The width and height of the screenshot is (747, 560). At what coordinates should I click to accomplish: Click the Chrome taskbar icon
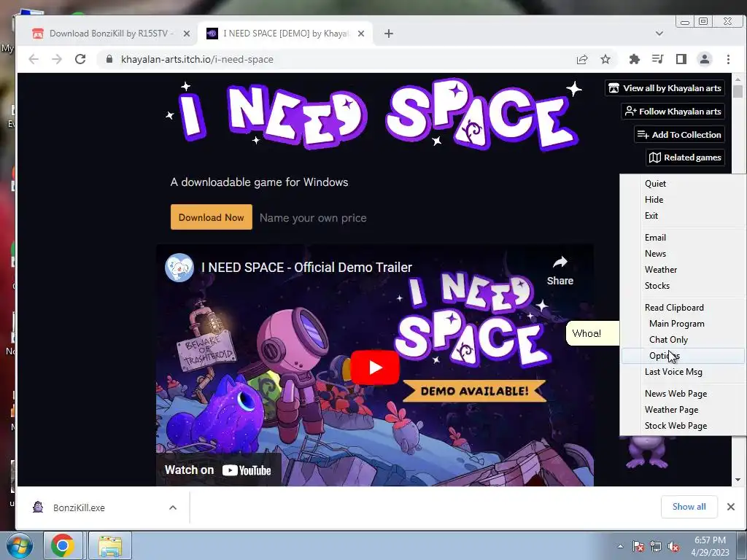[63, 545]
